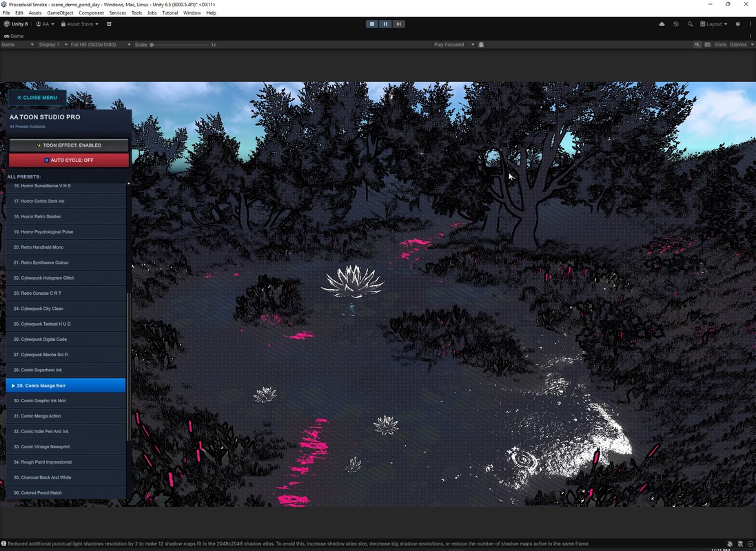Toggle the frame debugger bug icon

point(481,44)
